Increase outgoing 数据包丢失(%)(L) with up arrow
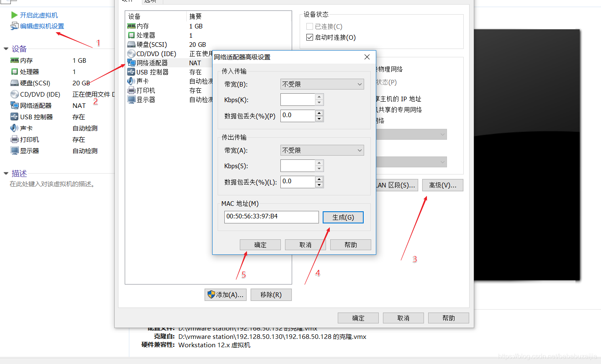This screenshot has width=601, height=364. [x=319, y=179]
